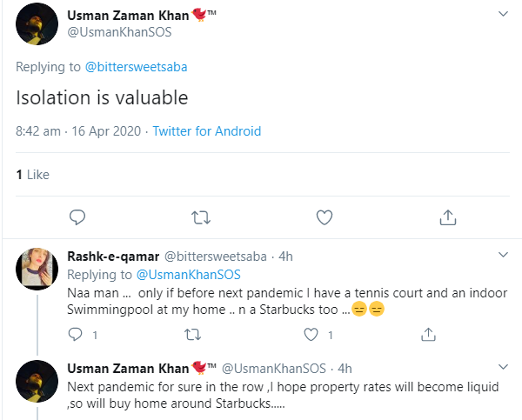Open the main tweet's options chevron
The height and width of the screenshot is (420, 522).
[503, 15]
